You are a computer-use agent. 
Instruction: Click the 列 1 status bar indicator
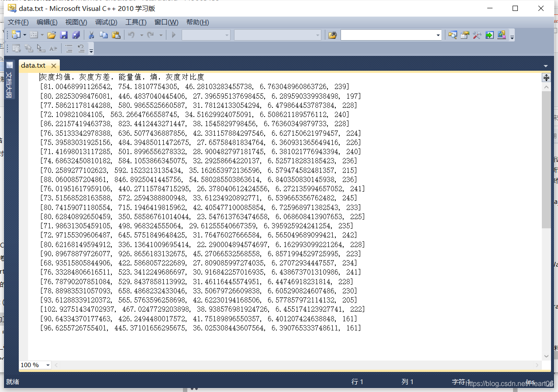(x=407, y=382)
